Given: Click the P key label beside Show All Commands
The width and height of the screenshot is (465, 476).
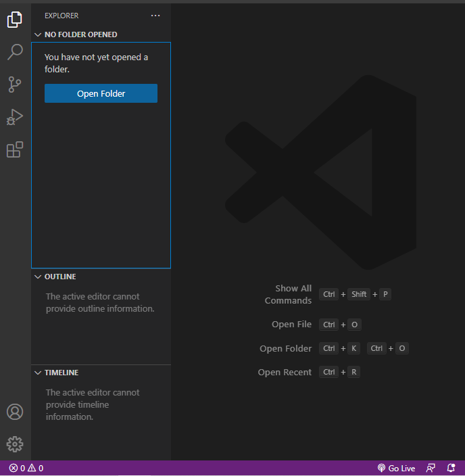Looking at the screenshot, I should 385,294.
